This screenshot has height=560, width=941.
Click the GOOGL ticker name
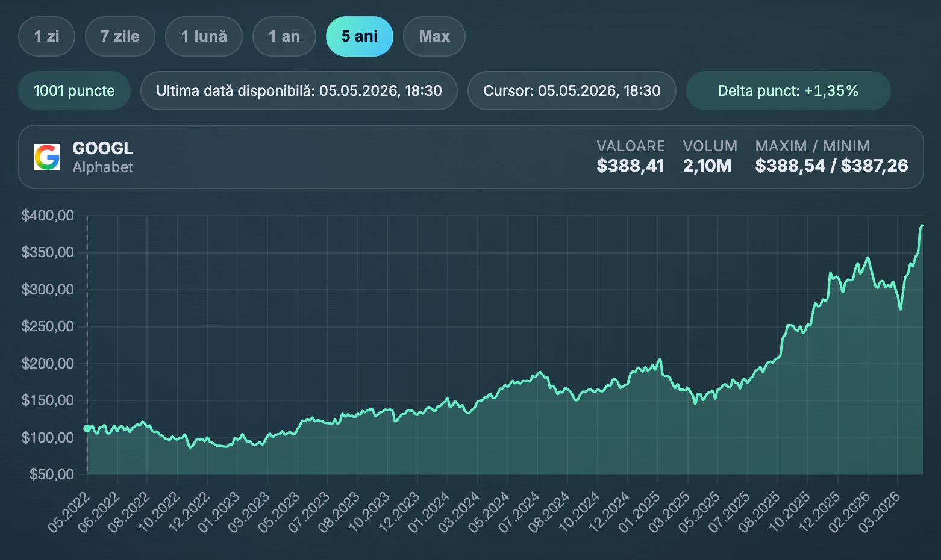pos(102,148)
